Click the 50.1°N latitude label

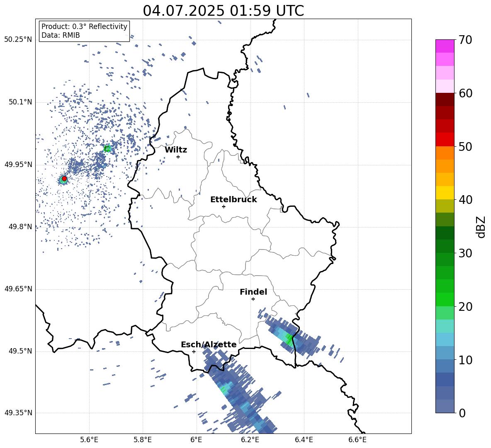(x=20, y=102)
